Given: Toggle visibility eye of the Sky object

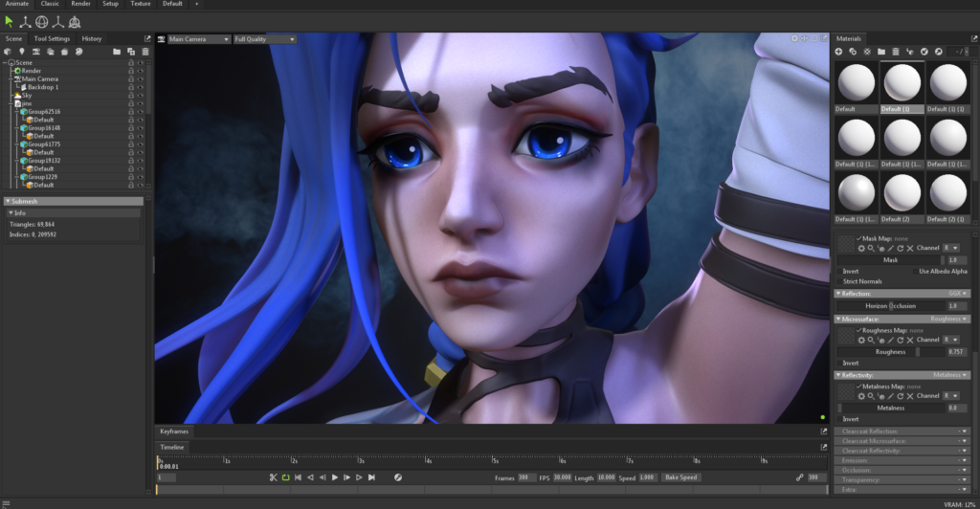Looking at the screenshot, I should click(x=140, y=96).
